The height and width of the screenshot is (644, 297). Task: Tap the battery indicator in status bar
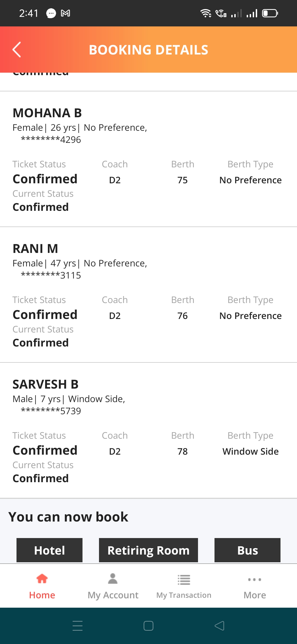[x=270, y=13]
